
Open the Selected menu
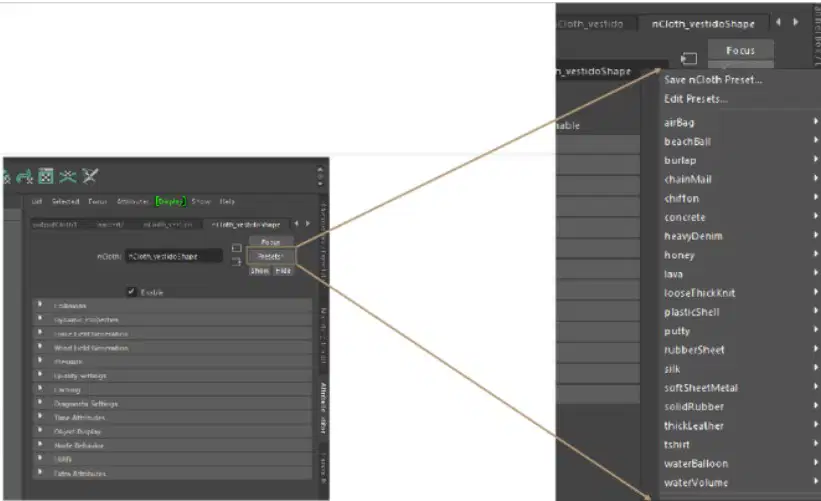tap(65, 202)
